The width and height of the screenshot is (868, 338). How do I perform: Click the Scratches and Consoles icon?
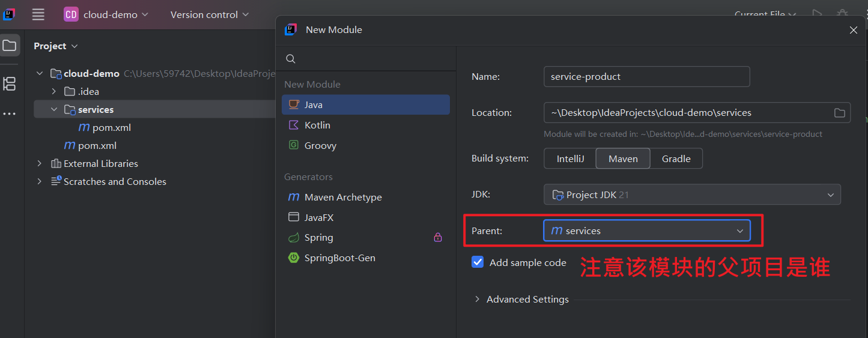(56, 181)
